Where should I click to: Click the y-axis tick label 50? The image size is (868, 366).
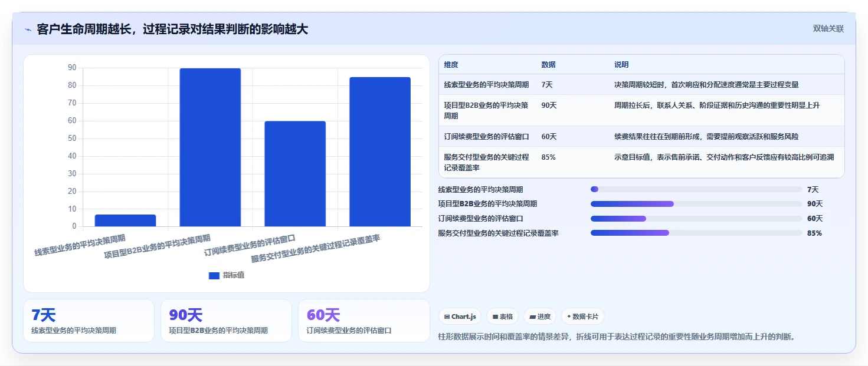point(72,139)
